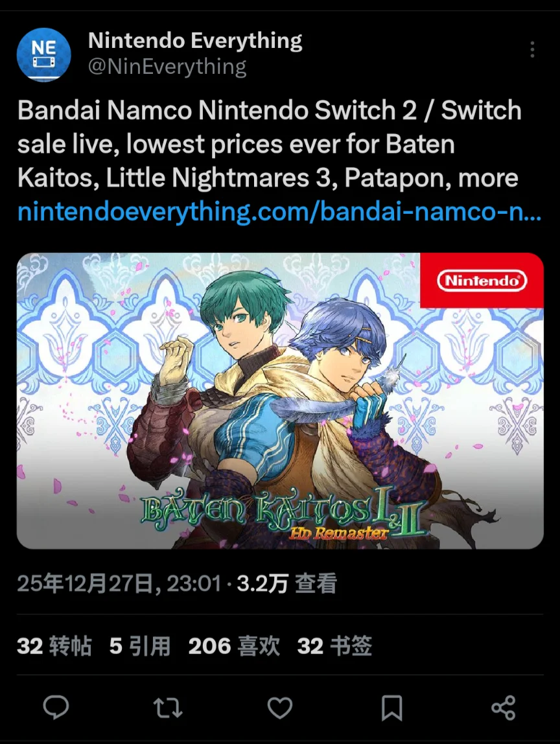
Task: Select the post body text about Bandai Namco sale
Action: pyautogui.click(x=270, y=144)
